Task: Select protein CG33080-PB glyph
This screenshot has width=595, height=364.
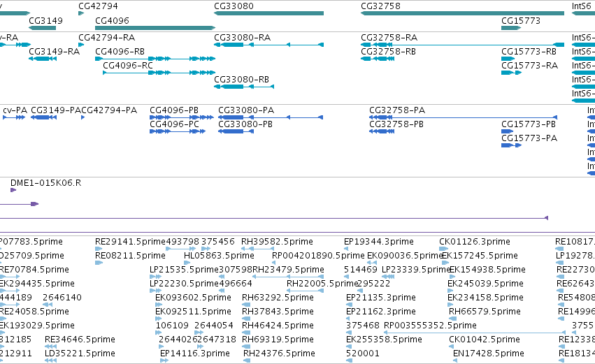Action: point(236,131)
